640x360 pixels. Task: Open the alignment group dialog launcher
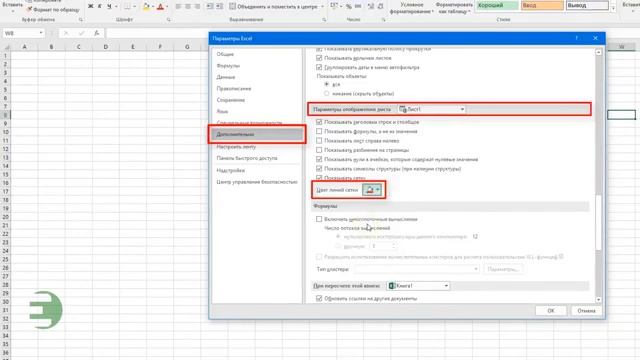pyautogui.click(x=324, y=20)
